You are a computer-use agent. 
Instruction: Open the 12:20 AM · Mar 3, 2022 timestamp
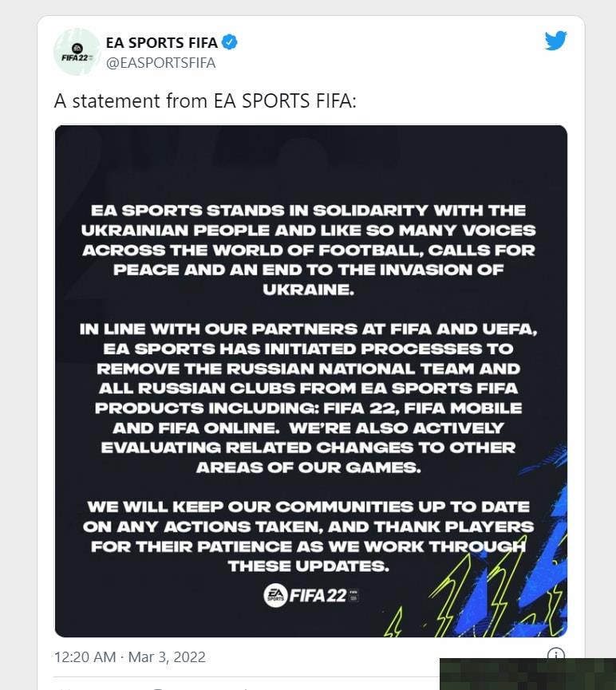click(130, 657)
